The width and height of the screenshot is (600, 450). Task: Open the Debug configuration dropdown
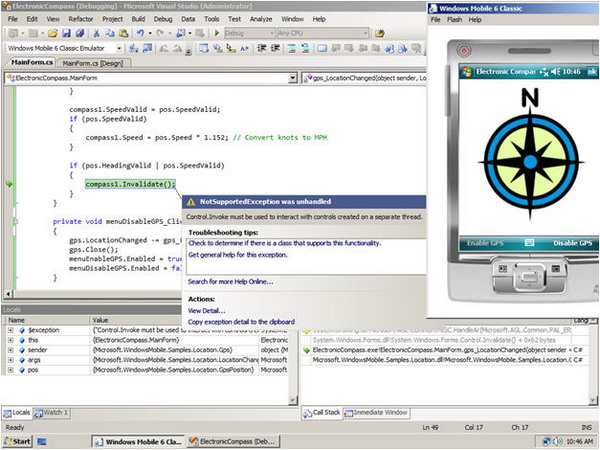click(272, 33)
